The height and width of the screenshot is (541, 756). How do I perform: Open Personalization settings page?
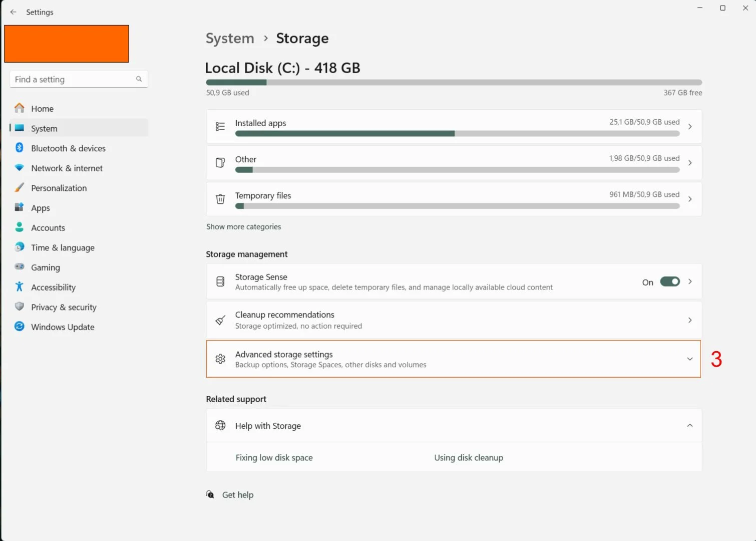click(79, 188)
